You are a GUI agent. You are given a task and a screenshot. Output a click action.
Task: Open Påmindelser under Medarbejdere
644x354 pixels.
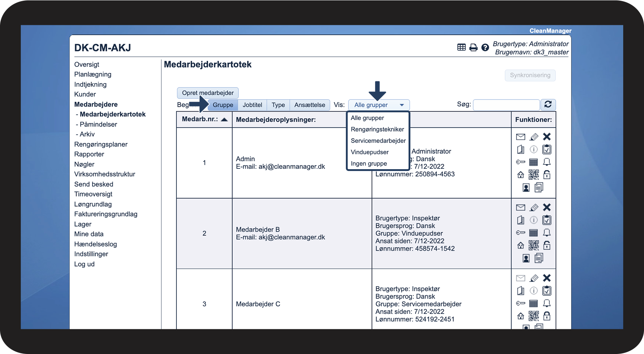tap(98, 124)
